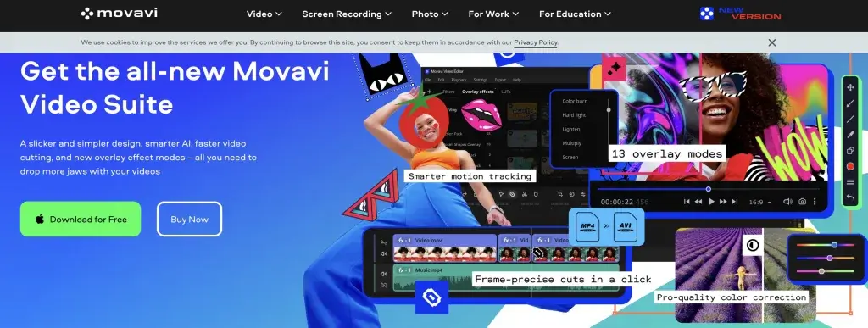The image size is (868, 328).
Task: Select the Color burn overlay mode
Action: pos(576,101)
